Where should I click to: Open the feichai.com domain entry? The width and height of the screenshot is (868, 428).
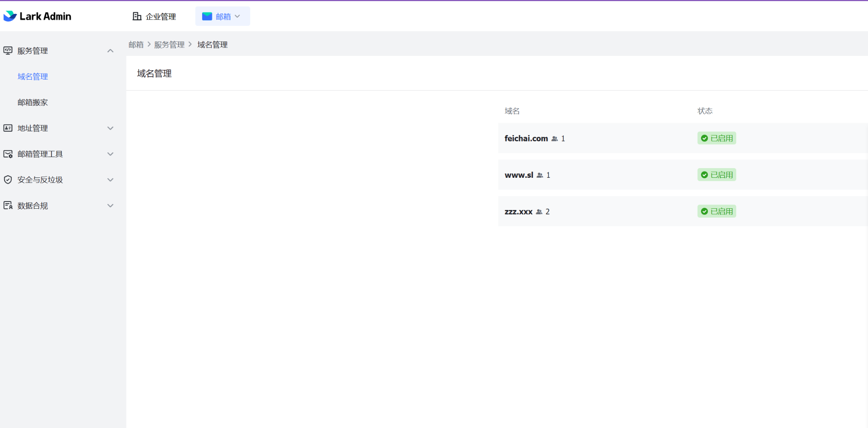526,138
